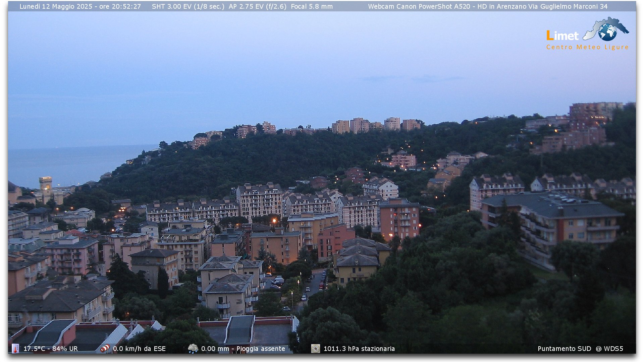Click the temperature reading '17.5°C - 84% UR'
Viewport: 644px width, 362px height.
point(51,349)
